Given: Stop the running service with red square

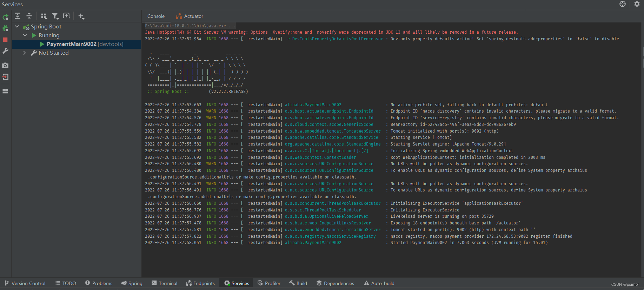Looking at the screenshot, I should coord(5,40).
